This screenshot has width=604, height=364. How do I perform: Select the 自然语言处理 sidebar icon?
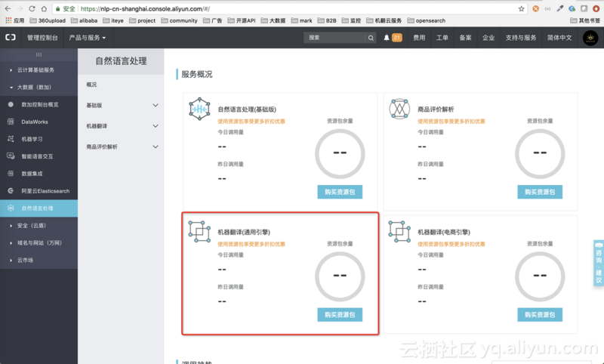(11, 208)
